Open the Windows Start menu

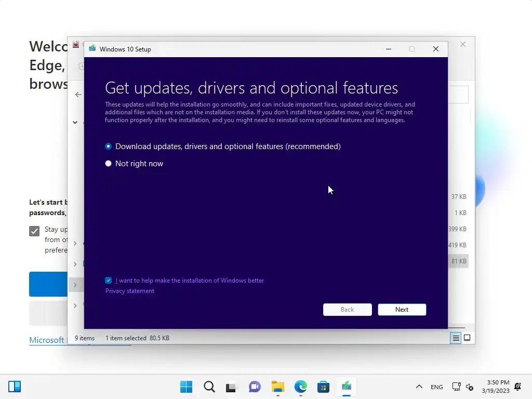[186, 387]
